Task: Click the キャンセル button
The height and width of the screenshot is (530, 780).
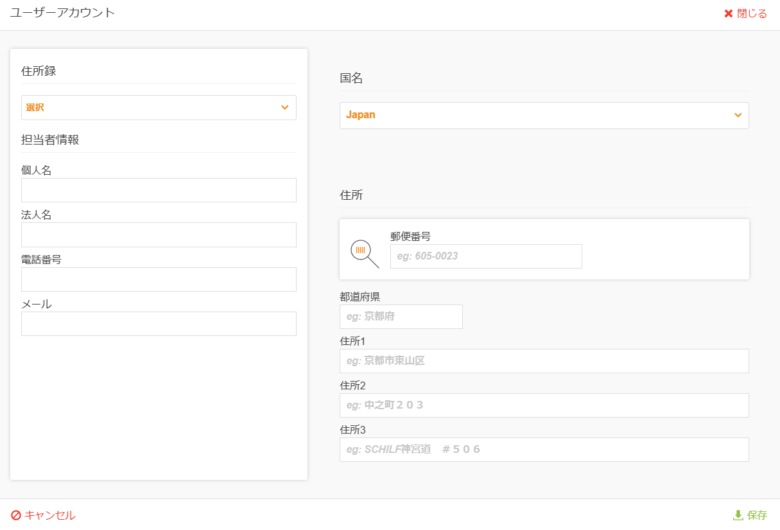Action: tap(43, 515)
